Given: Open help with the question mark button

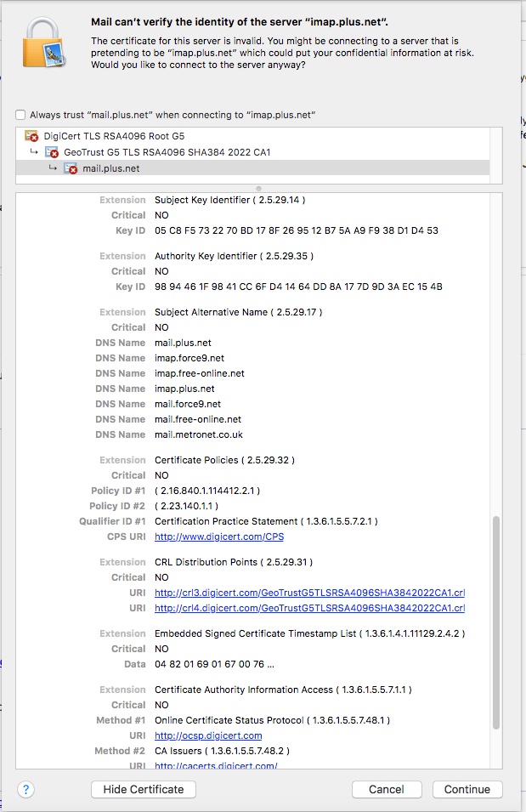Looking at the screenshot, I should pos(26,789).
